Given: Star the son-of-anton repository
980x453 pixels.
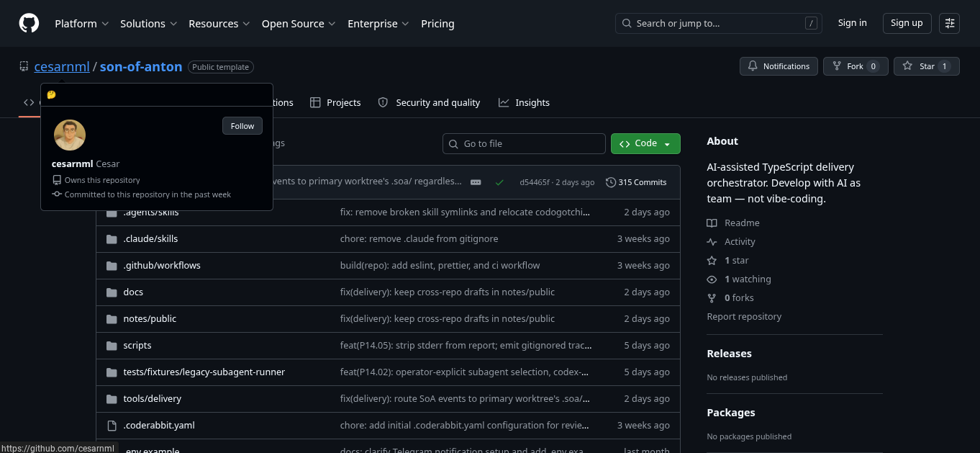Looking at the screenshot, I should tap(927, 66).
